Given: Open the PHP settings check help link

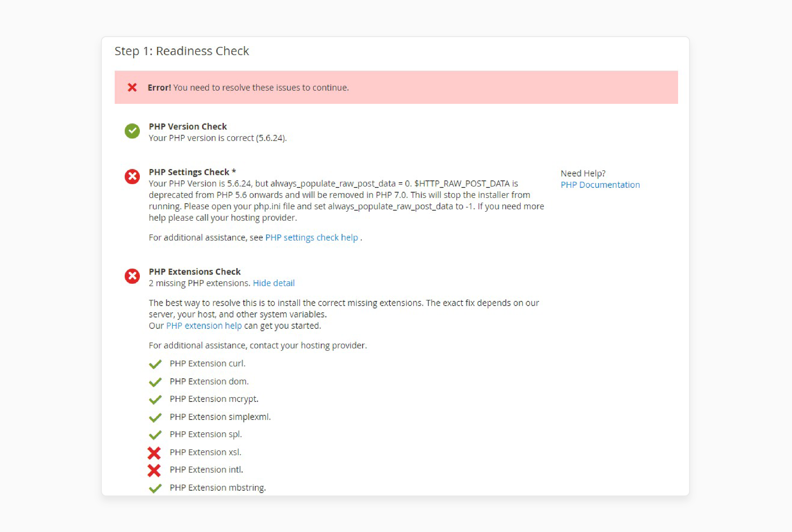Looking at the screenshot, I should coord(312,237).
